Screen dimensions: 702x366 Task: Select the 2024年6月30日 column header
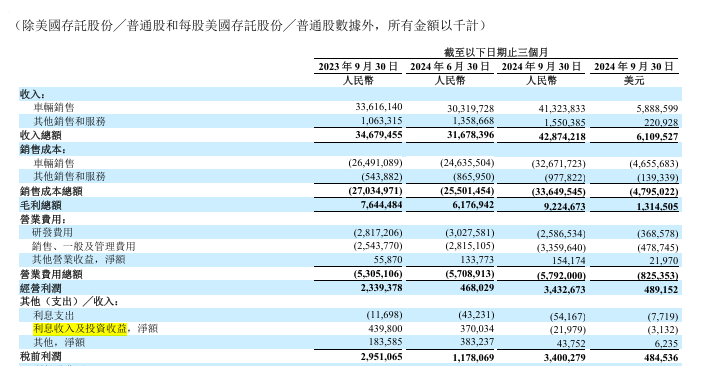pyautogui.click(x=450, y=67)
